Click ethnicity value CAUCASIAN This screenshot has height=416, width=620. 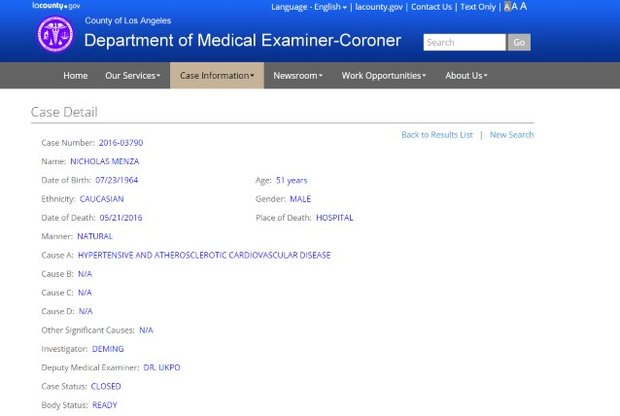[x=102, y=199]
